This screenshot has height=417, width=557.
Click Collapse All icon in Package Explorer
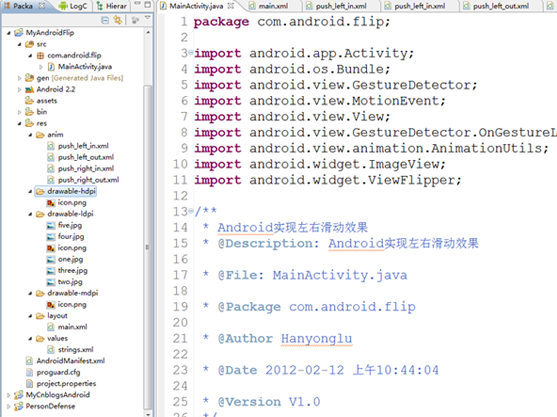[105, 20]
